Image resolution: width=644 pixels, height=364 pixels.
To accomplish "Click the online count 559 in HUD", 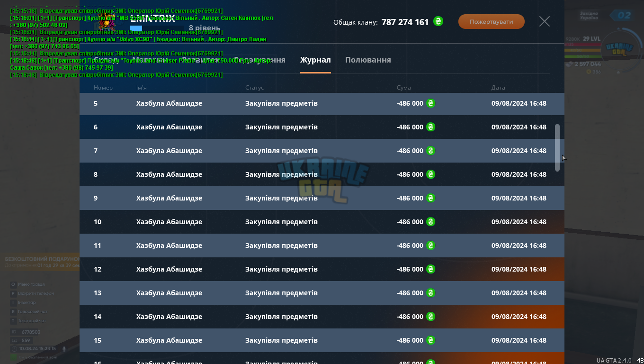I will (26, 341).
